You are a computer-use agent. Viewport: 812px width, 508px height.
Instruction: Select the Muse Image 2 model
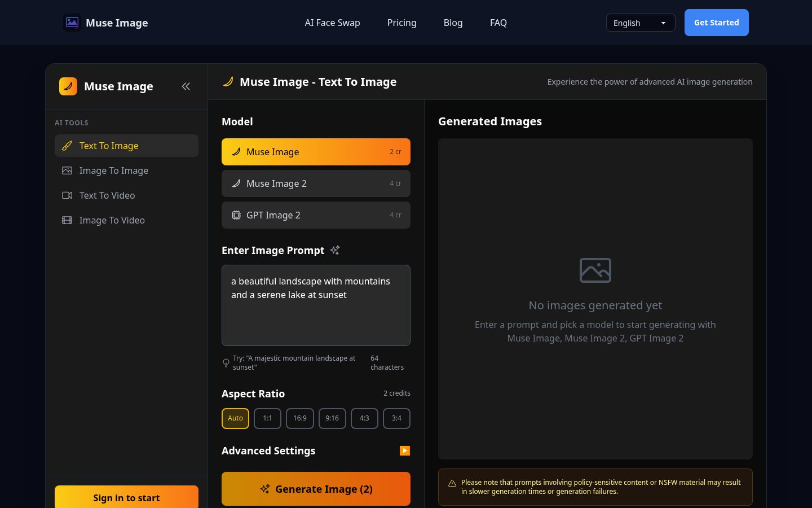316,183
